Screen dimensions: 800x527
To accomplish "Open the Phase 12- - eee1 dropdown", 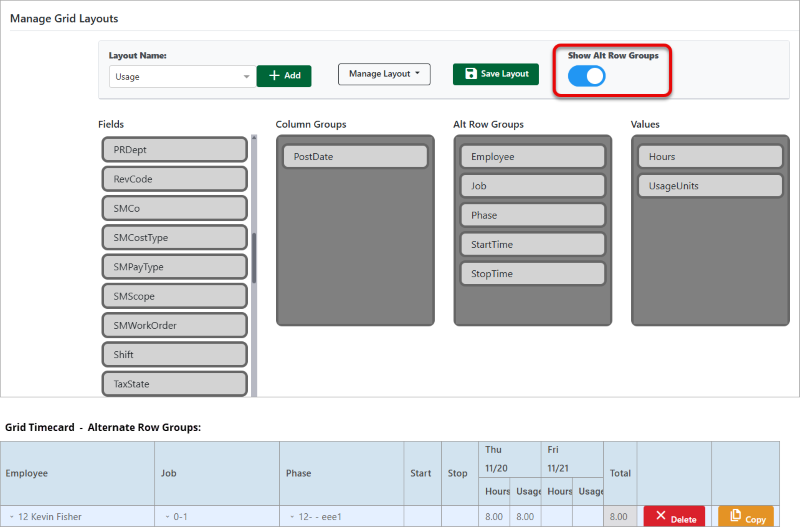I will click(x=342, y=516).
